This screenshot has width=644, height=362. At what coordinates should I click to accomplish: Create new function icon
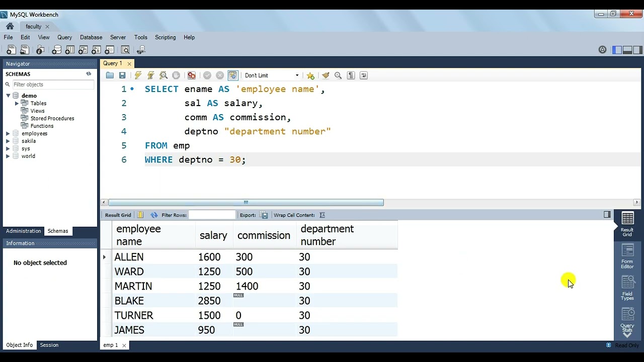coord(109,50)
